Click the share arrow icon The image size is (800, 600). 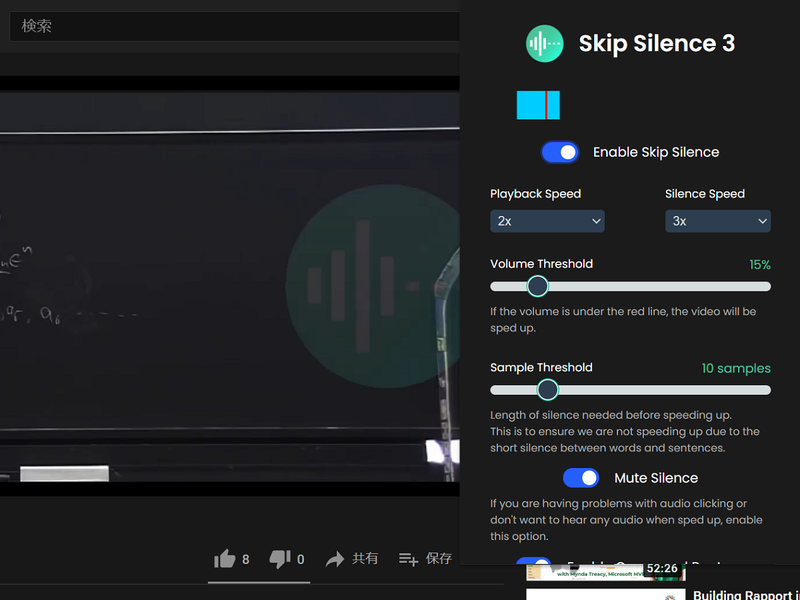(x=335, y=560)
